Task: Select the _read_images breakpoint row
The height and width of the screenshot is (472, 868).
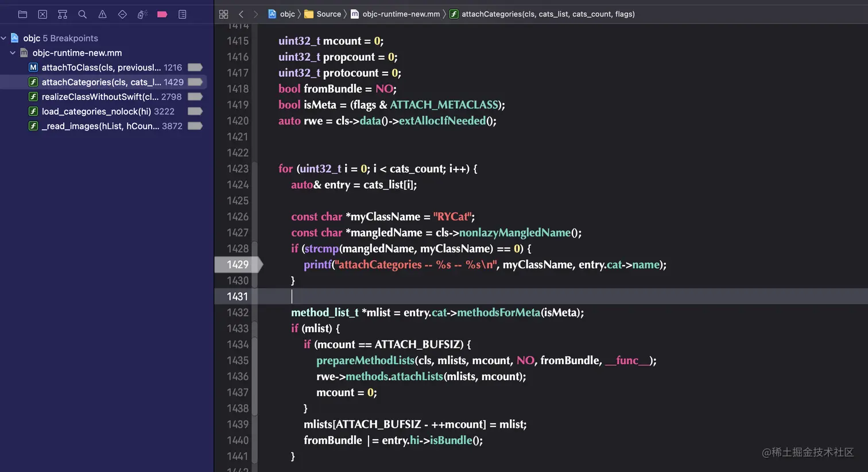Action: coord(103,126)
